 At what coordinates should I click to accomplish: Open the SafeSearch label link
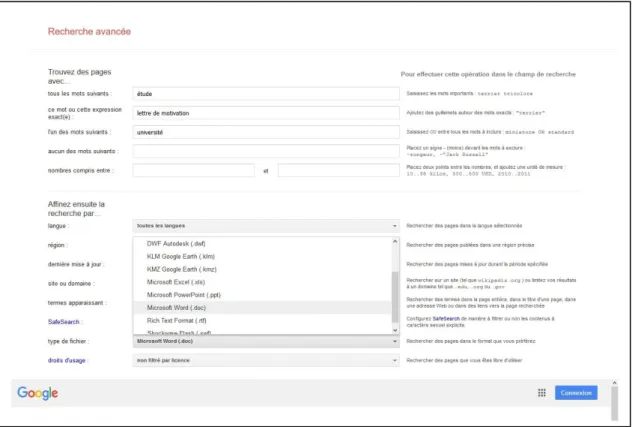63,322
